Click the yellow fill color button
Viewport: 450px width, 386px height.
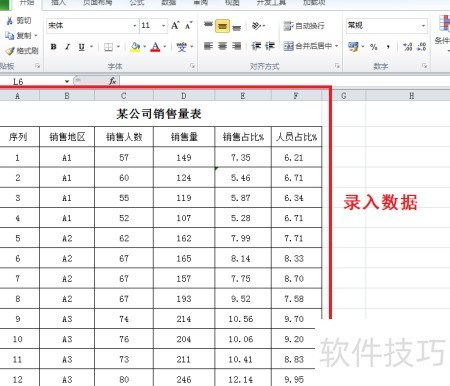coord(135,47)
